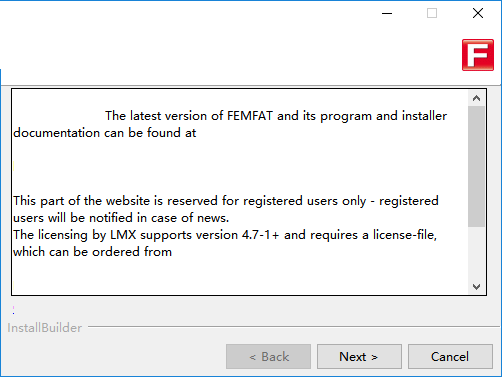Abort the setup using Cancel

pyautogui.click(x=450, y=357)
